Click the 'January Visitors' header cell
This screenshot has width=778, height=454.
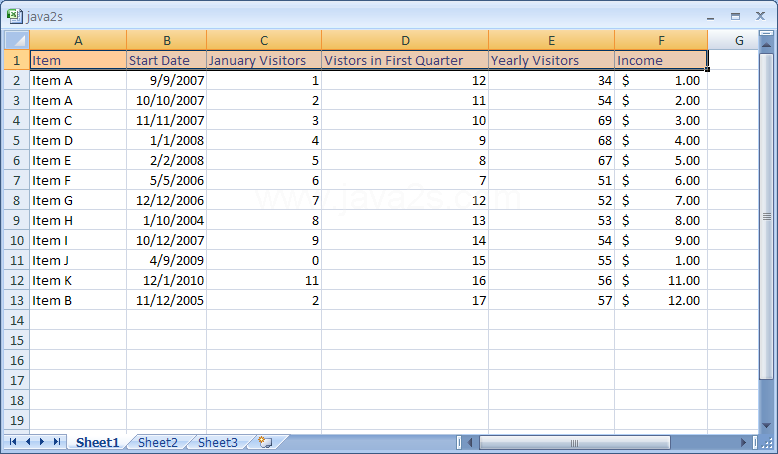pos(264,61)
